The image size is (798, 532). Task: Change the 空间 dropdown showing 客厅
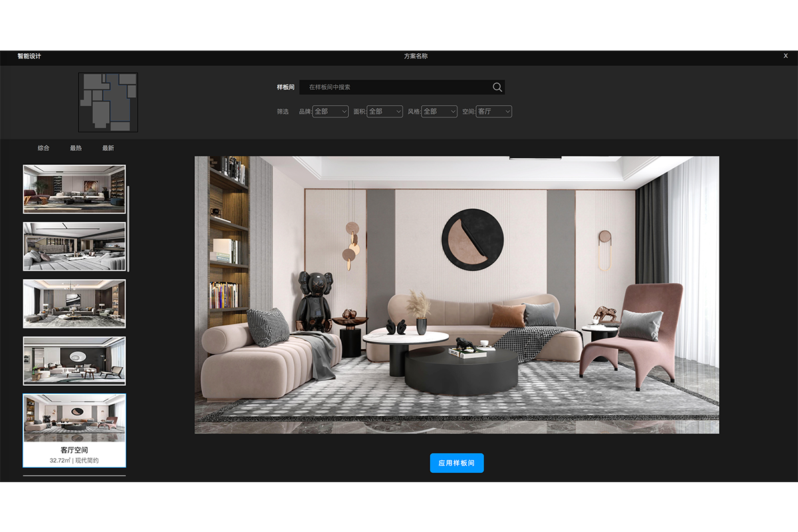493,112
